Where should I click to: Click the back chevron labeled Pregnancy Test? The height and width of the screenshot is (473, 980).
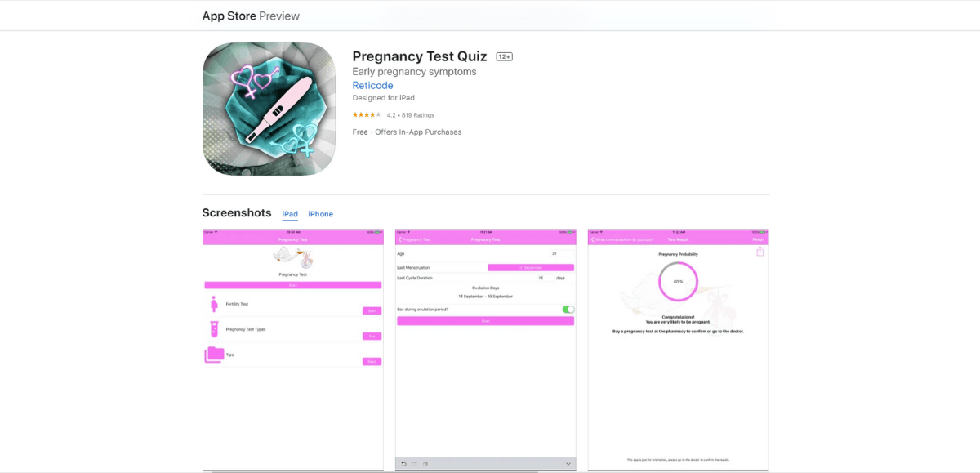414,239
